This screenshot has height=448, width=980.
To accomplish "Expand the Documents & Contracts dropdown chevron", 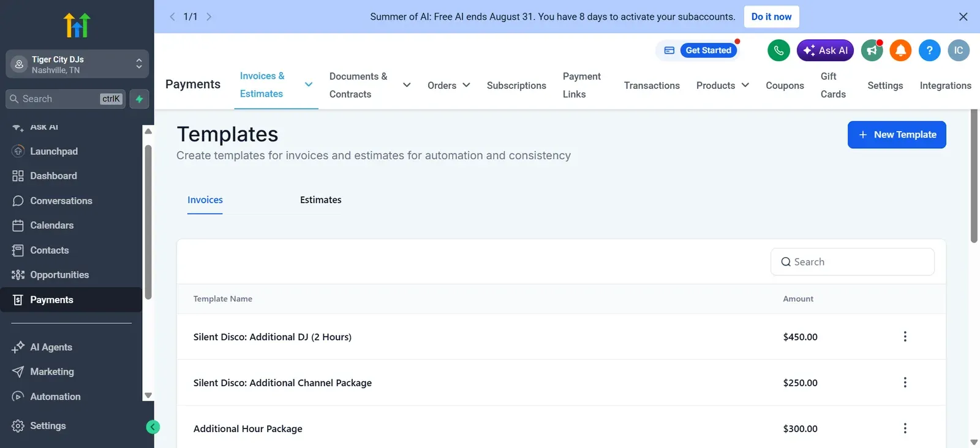I will tap(407, 85).
